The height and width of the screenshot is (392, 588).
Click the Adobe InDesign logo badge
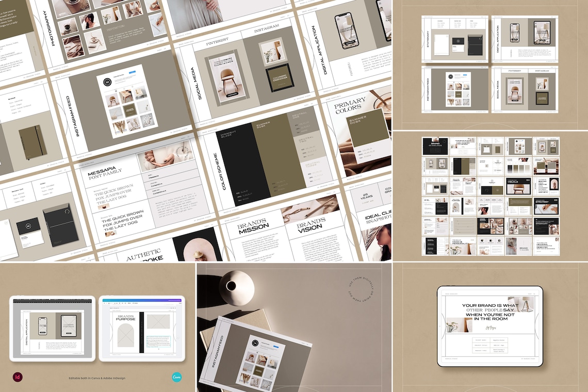pos(18,378)
